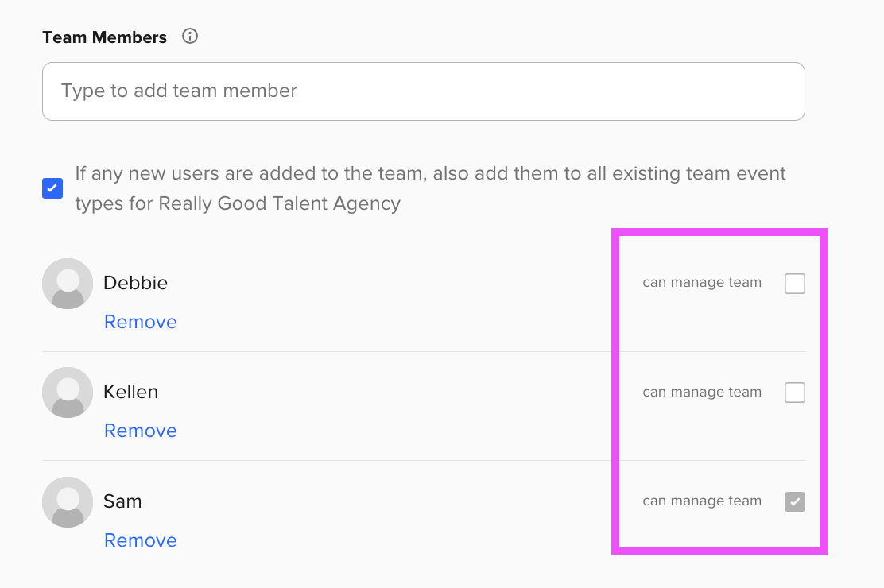Click the info icon beside Team Members
This screenshot has width=884, height=588.
(190, 36)
